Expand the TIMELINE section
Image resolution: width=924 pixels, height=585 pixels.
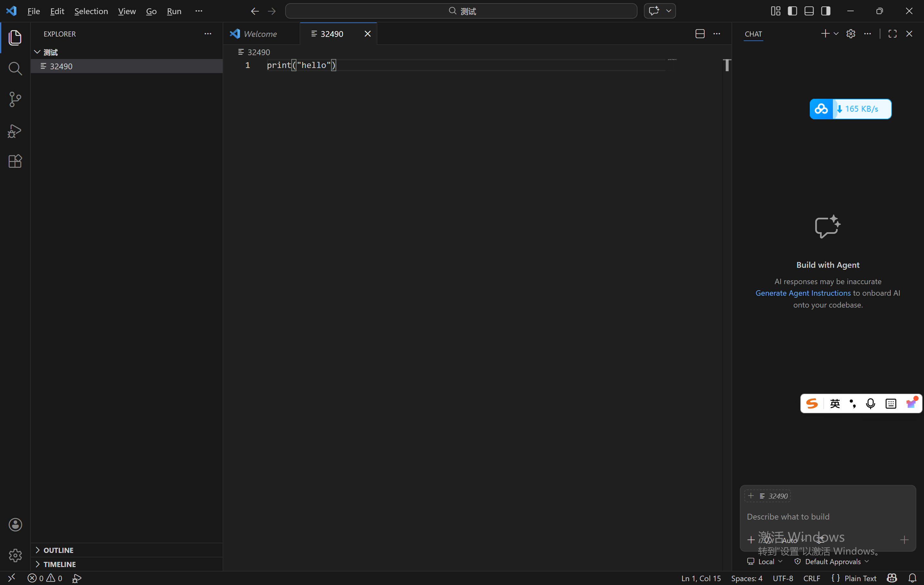pyautogui.click(x=59, y=564)
